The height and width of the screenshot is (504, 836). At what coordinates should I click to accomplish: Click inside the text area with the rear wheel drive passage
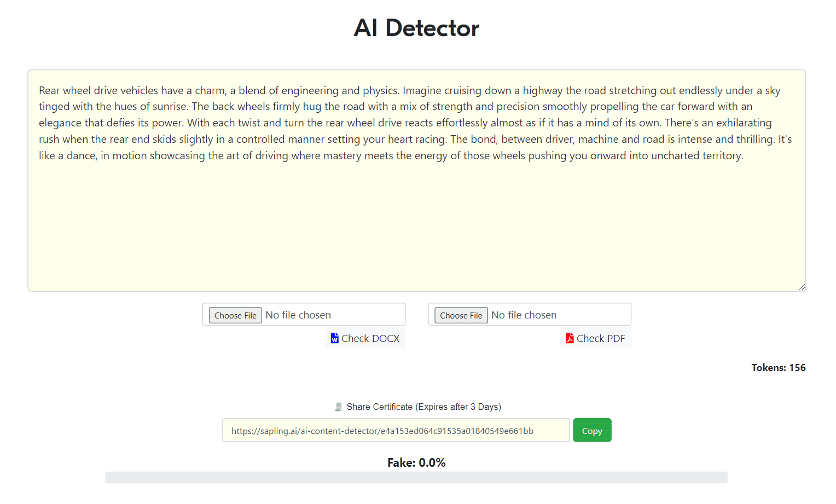[417, 181]
